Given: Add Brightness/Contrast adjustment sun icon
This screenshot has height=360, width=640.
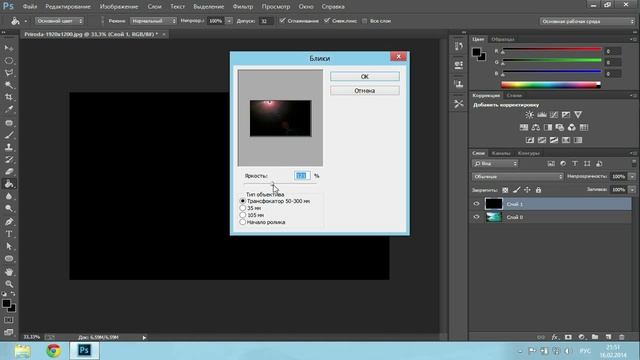Looking at the screenshot, I should coord(529,115).
